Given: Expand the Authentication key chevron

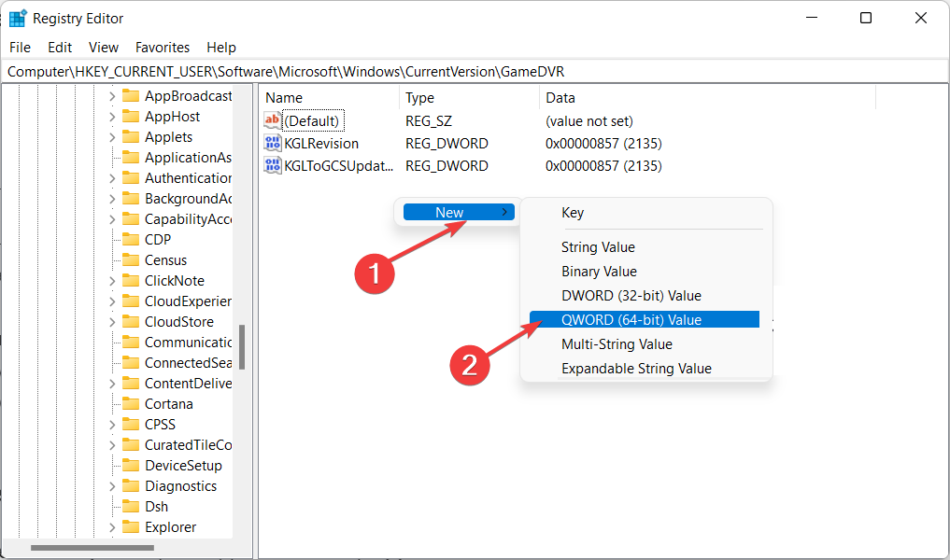Looking at the screenshot, I should click(x=112, y=178).
